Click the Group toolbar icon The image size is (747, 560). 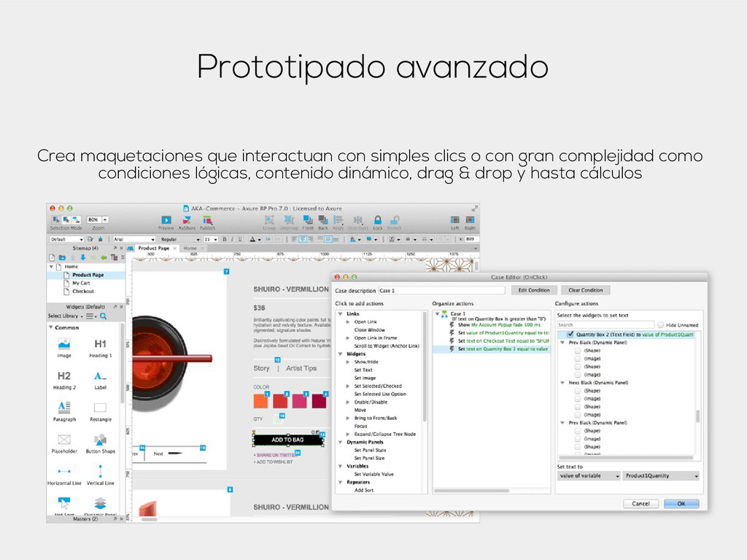click(269, 220)
